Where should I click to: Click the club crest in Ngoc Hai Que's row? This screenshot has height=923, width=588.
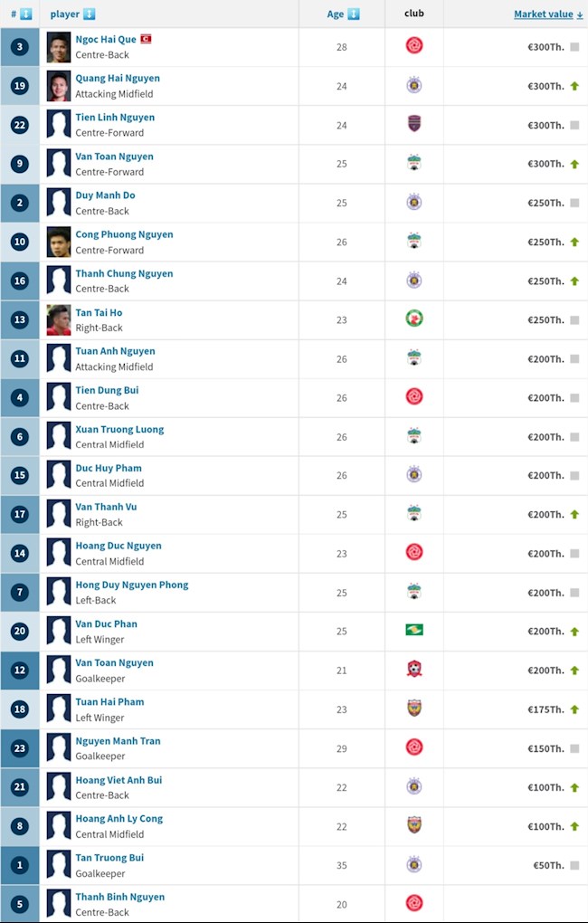click(x=414, y=45)
